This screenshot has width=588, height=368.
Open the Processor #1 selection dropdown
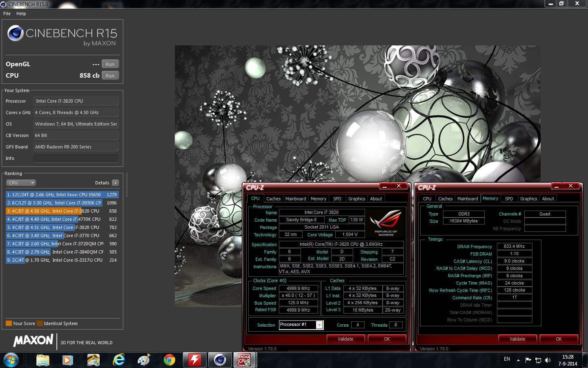coord(301,325)
